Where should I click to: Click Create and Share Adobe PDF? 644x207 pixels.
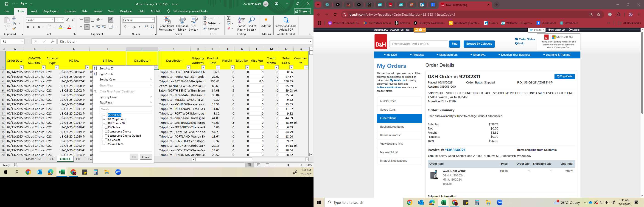(286, 24)
